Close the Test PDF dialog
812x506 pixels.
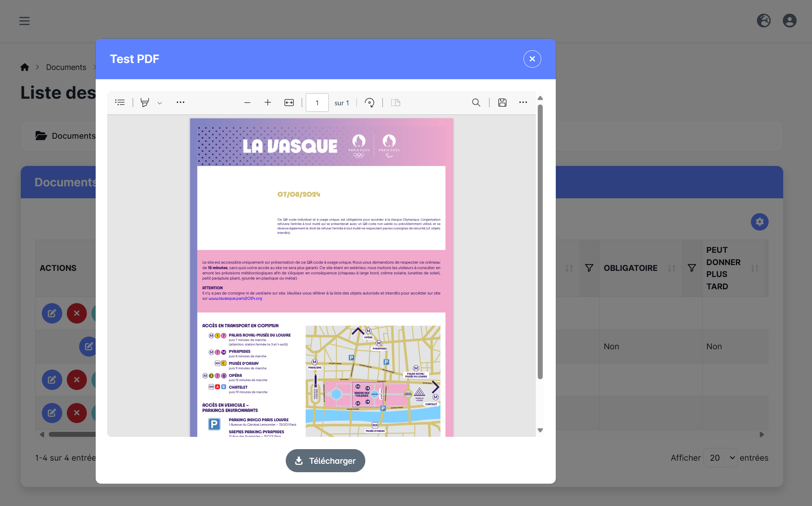click(x=532, y=59)
